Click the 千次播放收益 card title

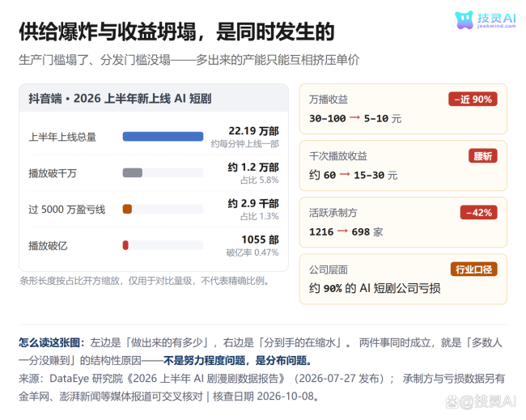(338, 156)
